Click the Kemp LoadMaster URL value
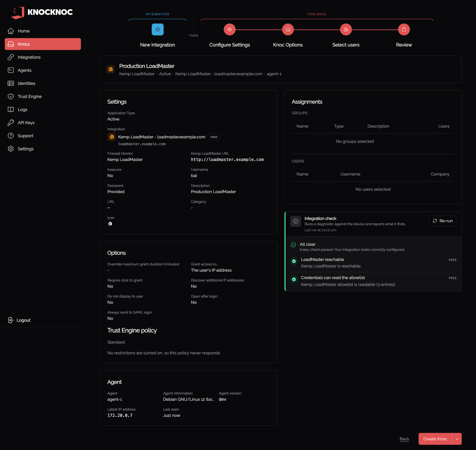The image size is (476, 450). coord(227,160)
